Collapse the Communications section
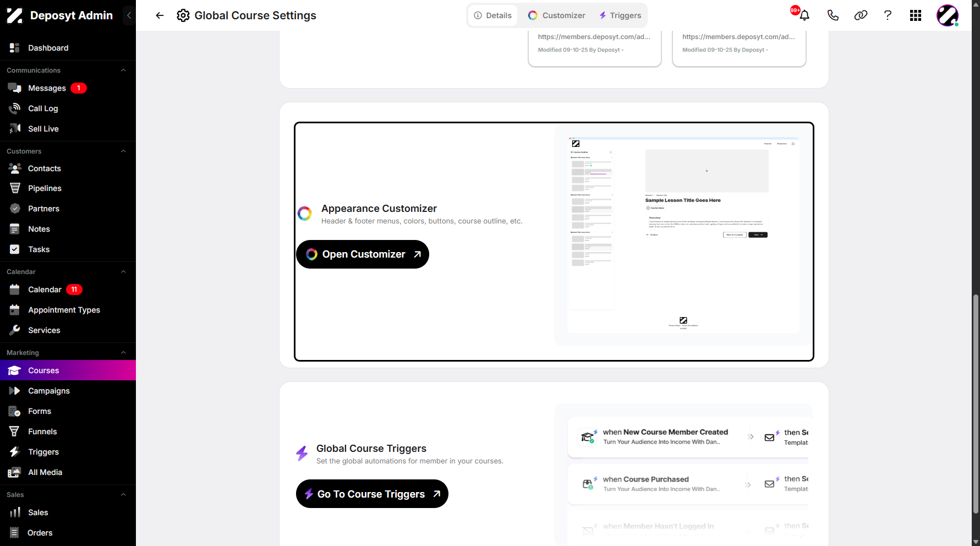980x546 pixels. tap(123, 70)
